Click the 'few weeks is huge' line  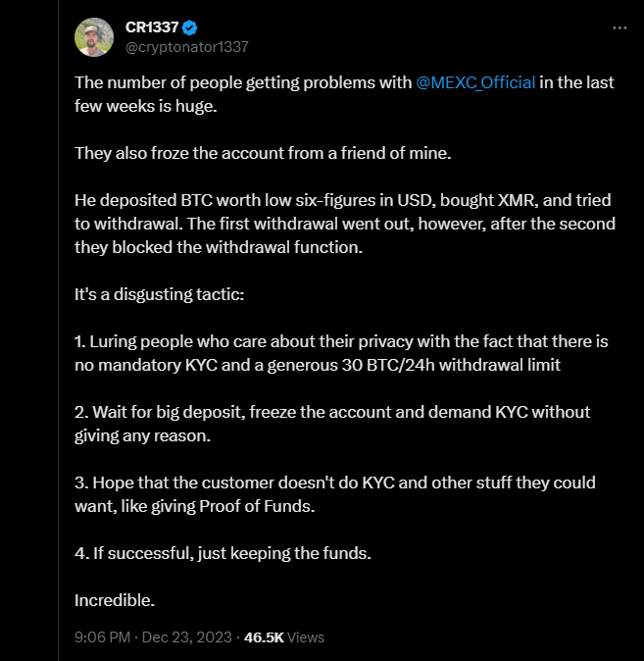[x=146, y=106]
